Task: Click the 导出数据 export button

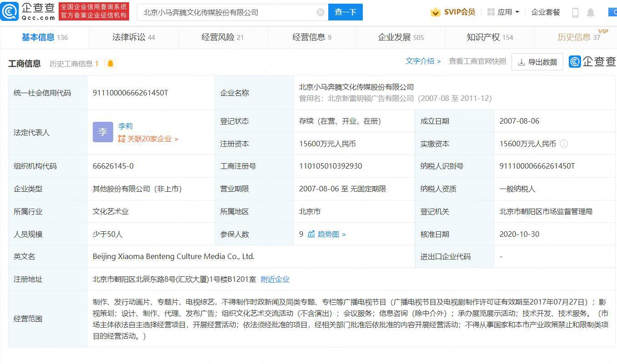Action: (x=537, y=62)
